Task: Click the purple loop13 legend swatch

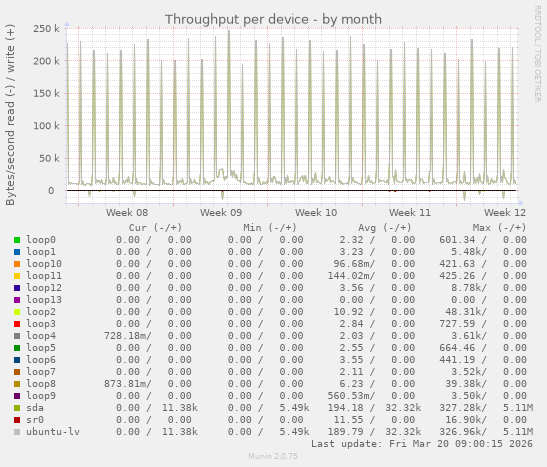Action: [x=17, y=300]
